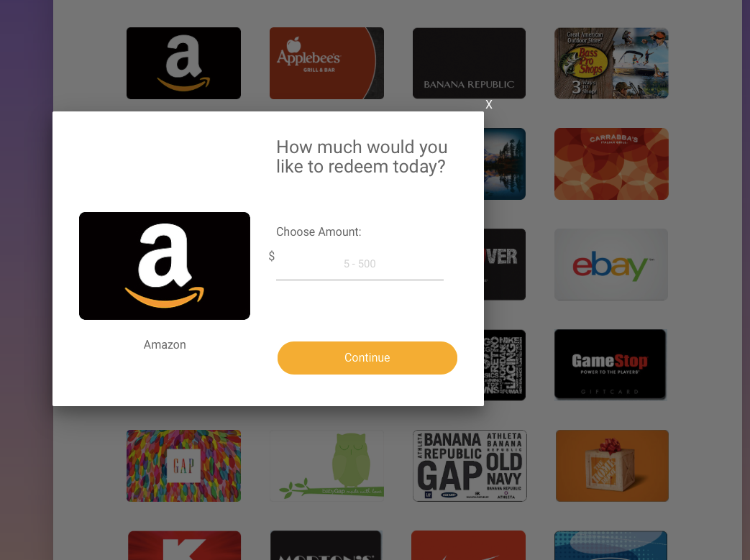Select the Applebee's gift card
This screenshot has height=560, width=750.
click(326, 63)
